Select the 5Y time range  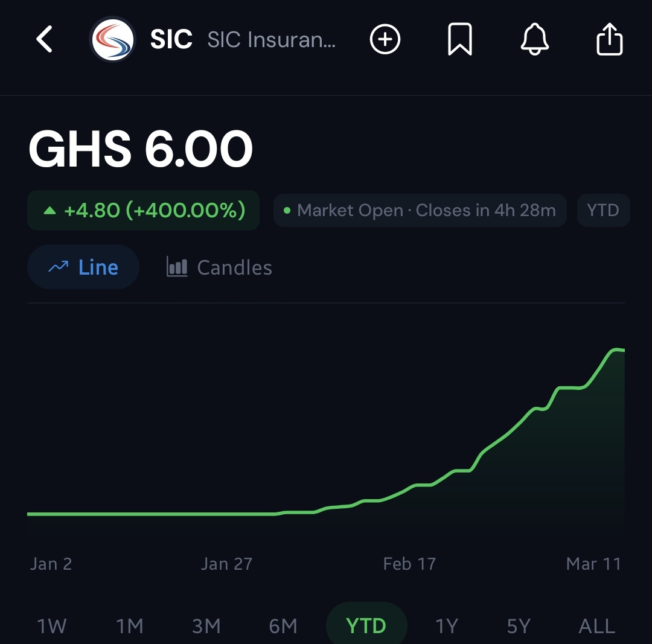pyautogui.click(x=519, y=626)
